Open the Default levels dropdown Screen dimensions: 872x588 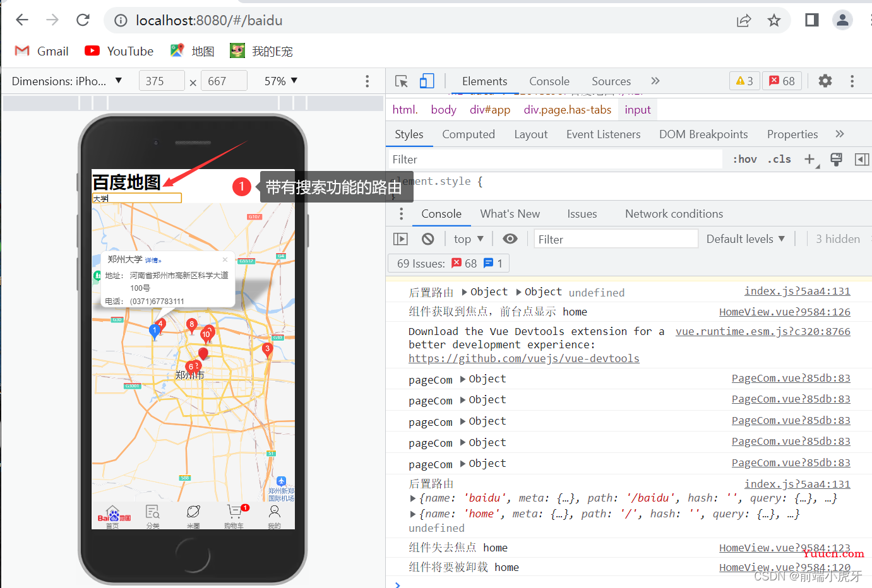click(x=746, y=239)
